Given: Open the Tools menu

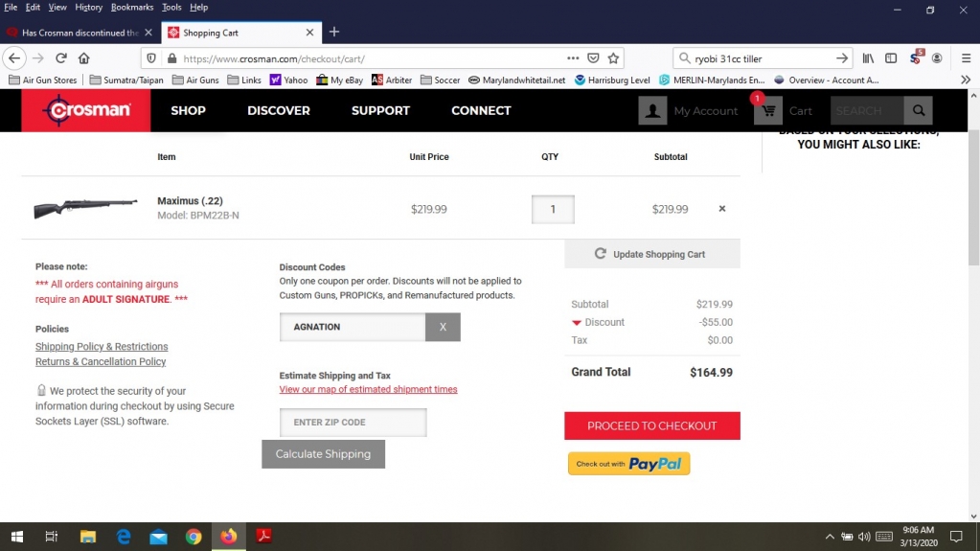Looking at the screenshot, I should 171,8.
